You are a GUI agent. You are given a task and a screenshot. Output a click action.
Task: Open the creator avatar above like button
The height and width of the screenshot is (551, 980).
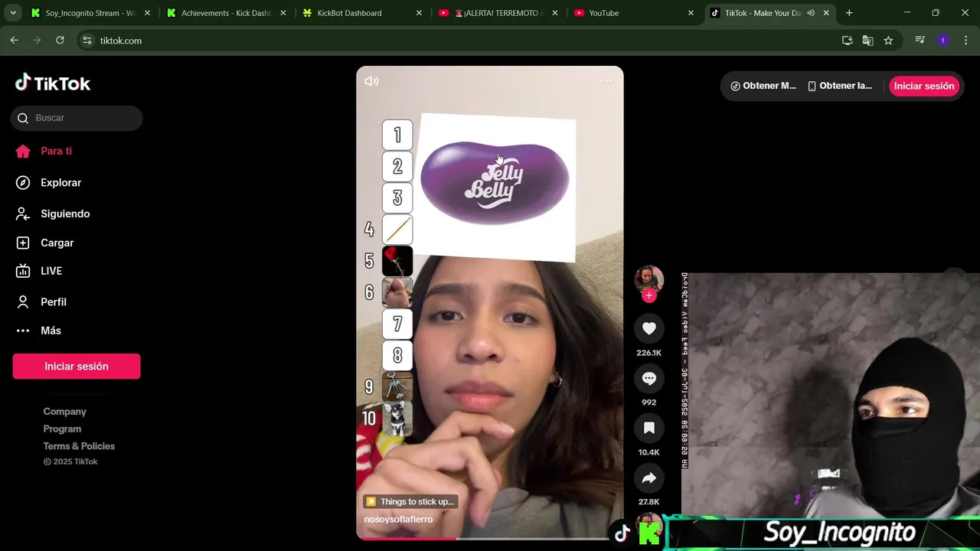(649, 279)
